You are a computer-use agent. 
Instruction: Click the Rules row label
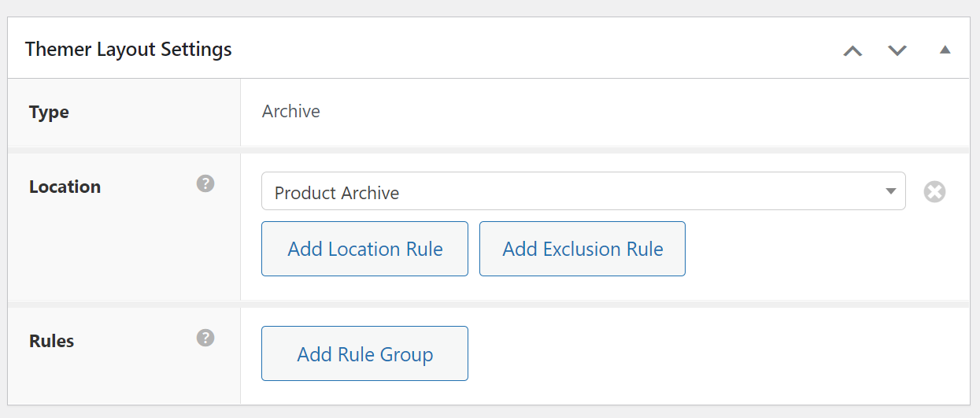[51, 341]
